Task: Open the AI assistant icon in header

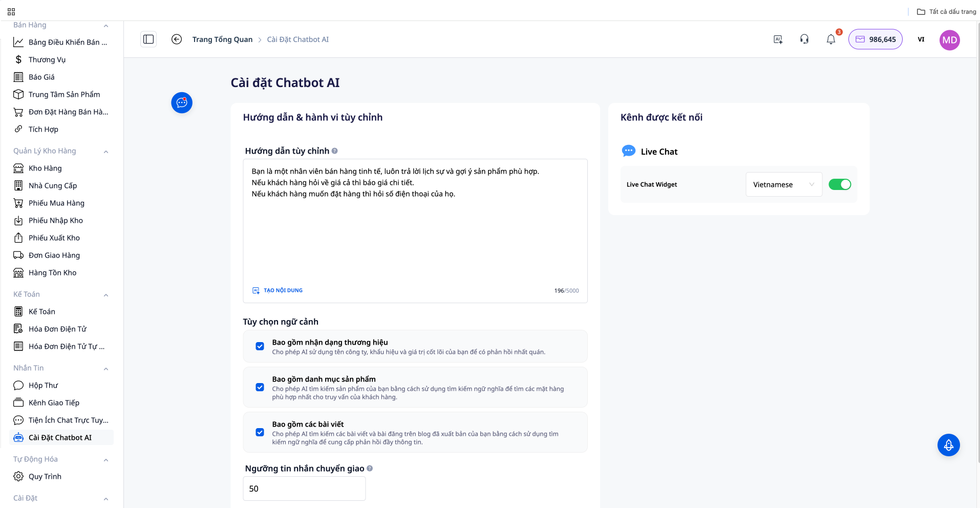Action: click(778, 39)
